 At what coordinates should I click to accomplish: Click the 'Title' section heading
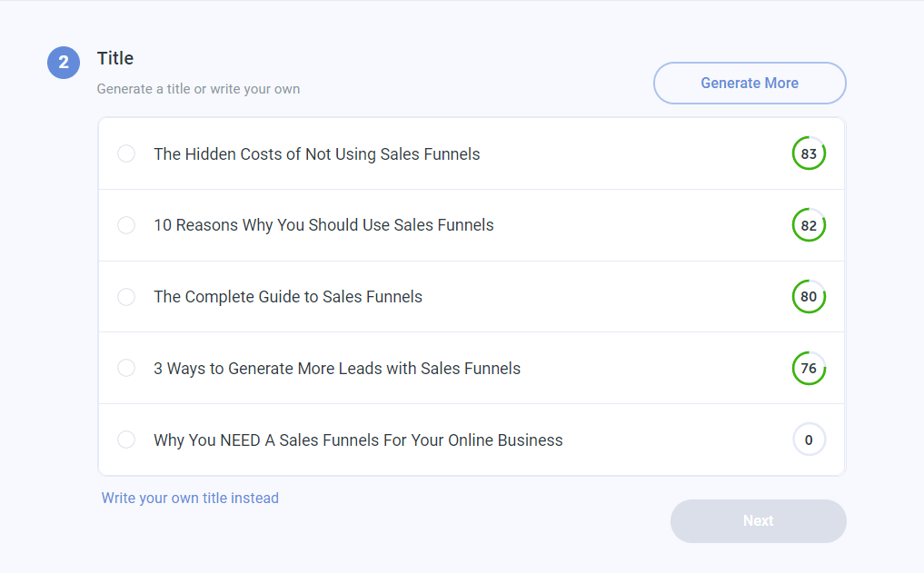[115, 58]
